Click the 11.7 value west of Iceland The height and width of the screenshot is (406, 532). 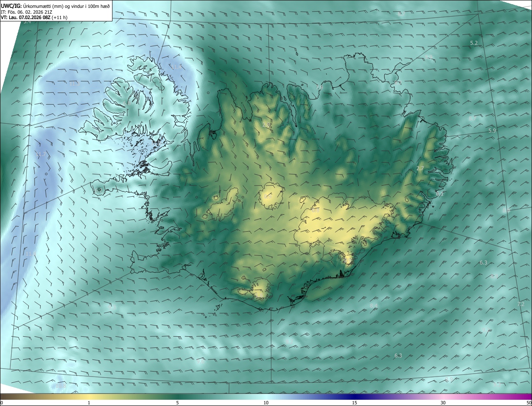point(41,154)
